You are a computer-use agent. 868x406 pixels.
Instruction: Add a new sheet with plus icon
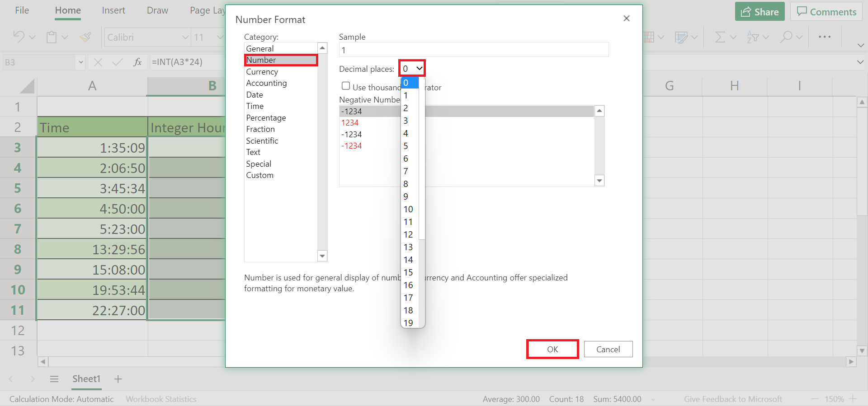pos(118,379)
